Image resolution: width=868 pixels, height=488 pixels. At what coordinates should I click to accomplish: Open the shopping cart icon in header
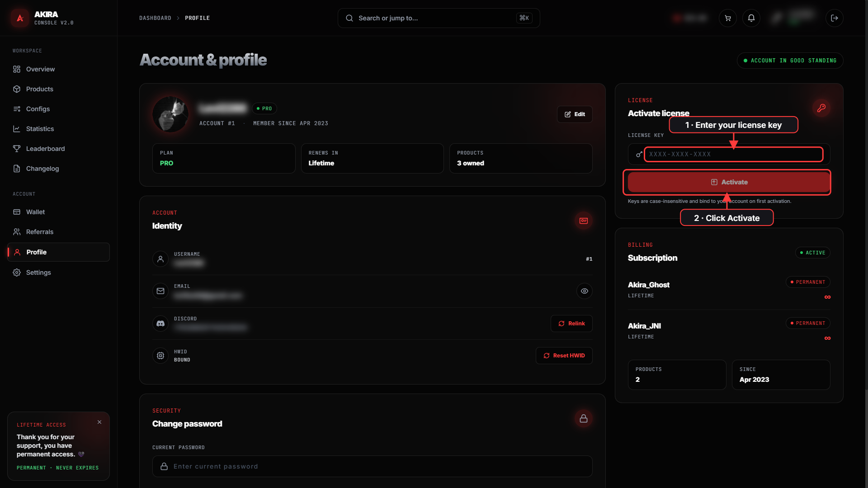click(728, 18)
